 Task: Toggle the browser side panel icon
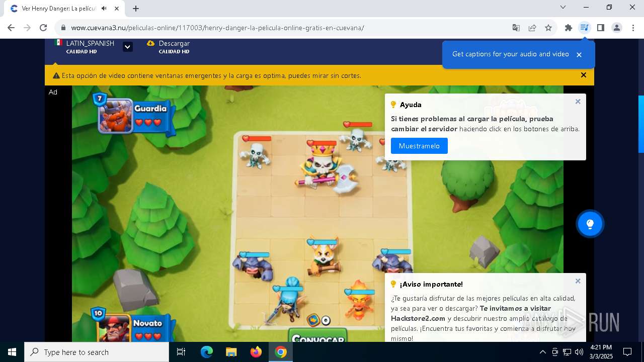[601, 28]
